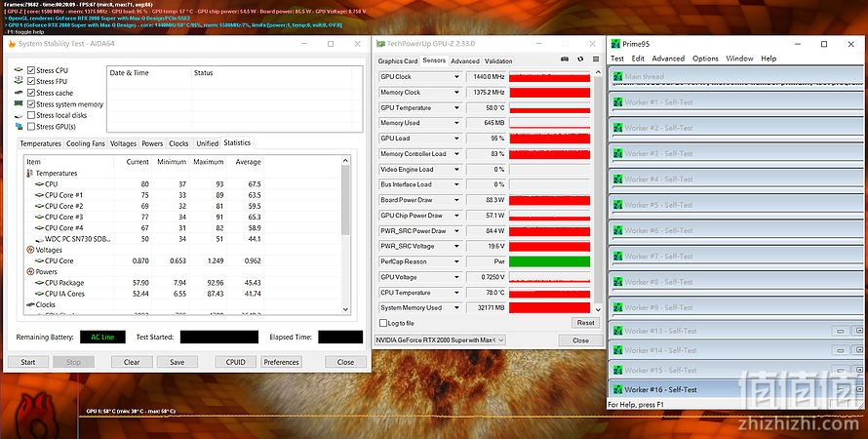Open GPU-Z hamburger menu icon
Viewport: 868px width, 439px height.
point(596,60)
